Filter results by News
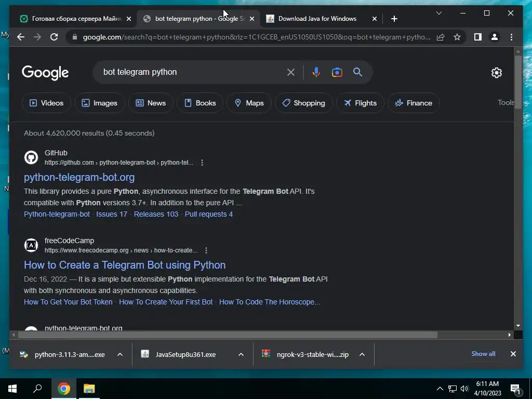The height and width of the screenshot is (399, 532). [151, 103]
